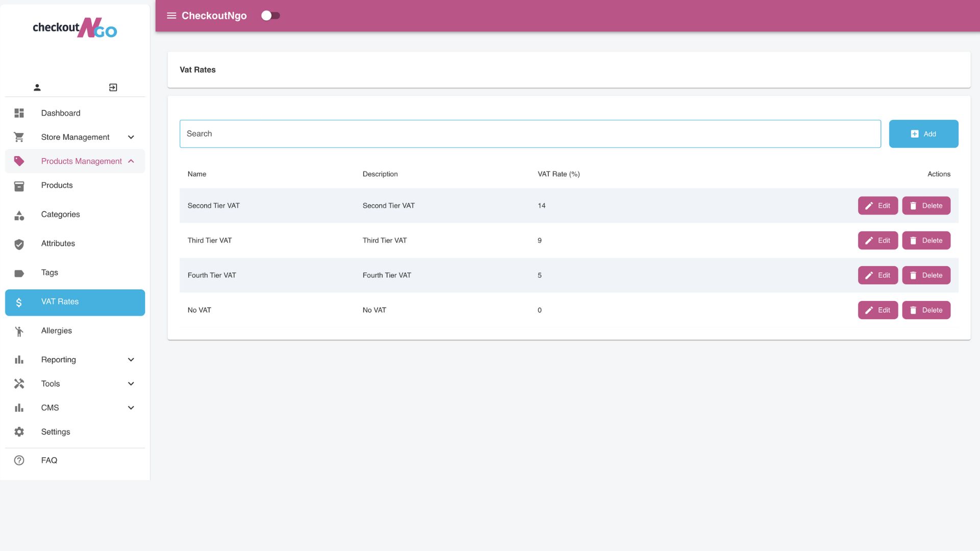Click the Allergies person icon
This screenshot has width=980, height=551.
tap(19, 332)
